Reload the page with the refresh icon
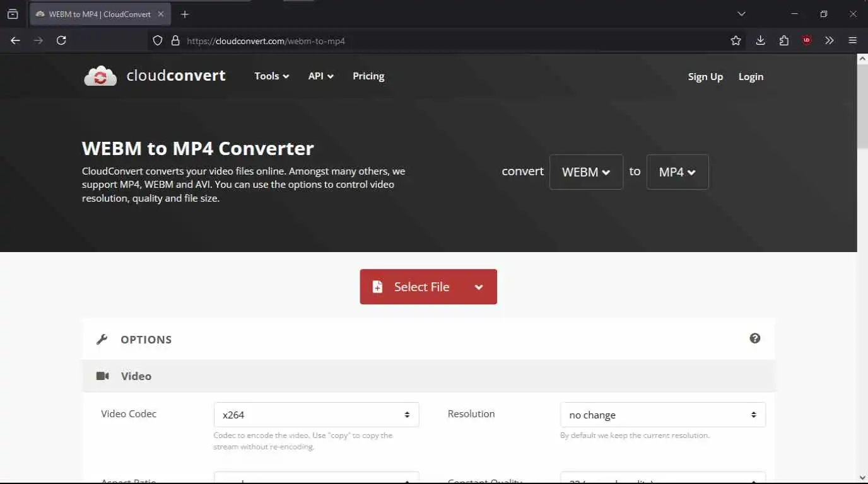This screenshot has width=868, height=484. pyautogui.click(x=61, y=40)
